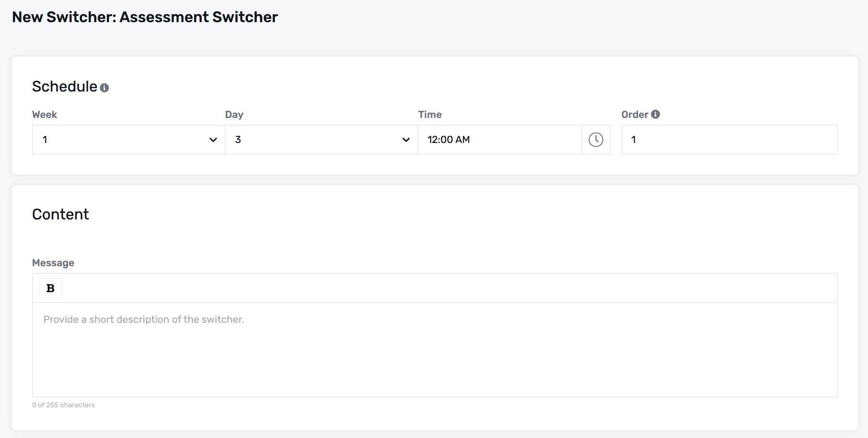Click the 'Order' field label
This screenshot has width=868, height=438.
(635, 115)
